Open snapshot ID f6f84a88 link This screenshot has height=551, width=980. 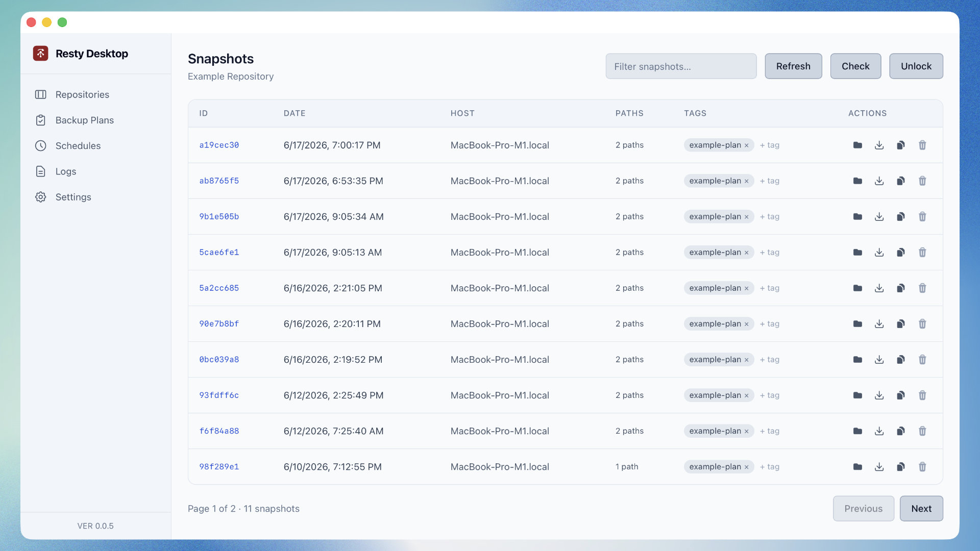(219, 431)
